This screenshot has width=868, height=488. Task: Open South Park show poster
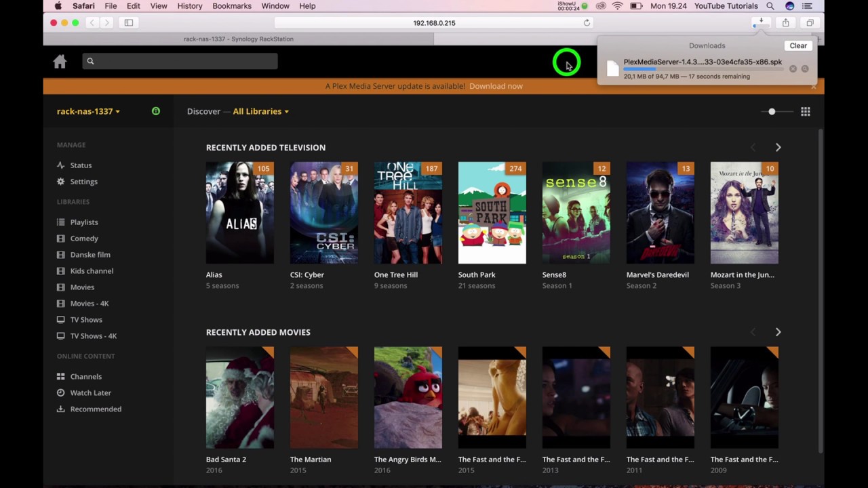point(492,213)
